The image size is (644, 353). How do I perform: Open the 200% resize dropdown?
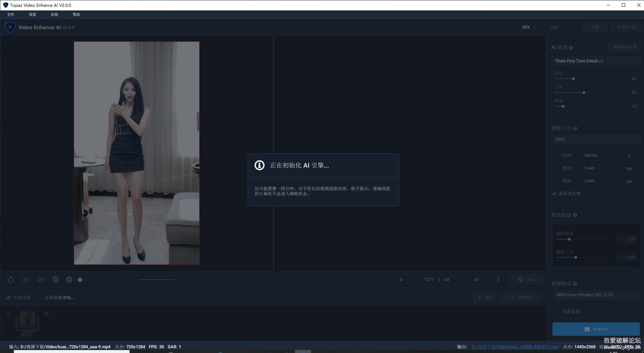pos(596,139)
